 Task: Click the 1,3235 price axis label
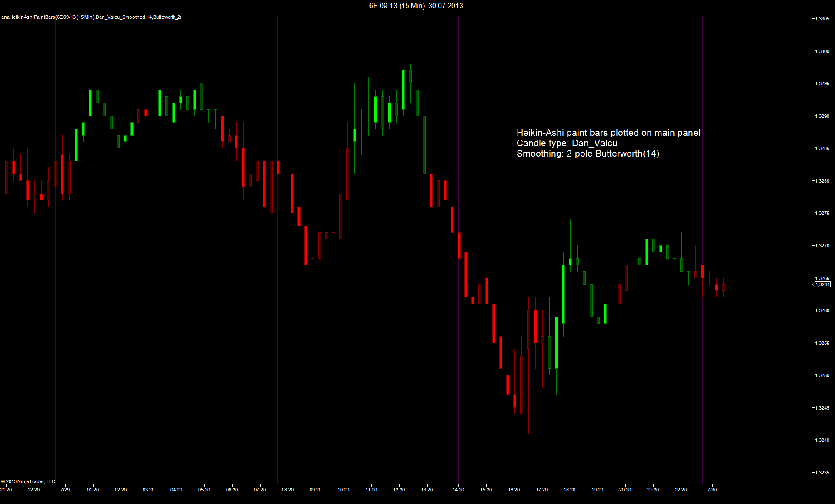pos(822,473)
